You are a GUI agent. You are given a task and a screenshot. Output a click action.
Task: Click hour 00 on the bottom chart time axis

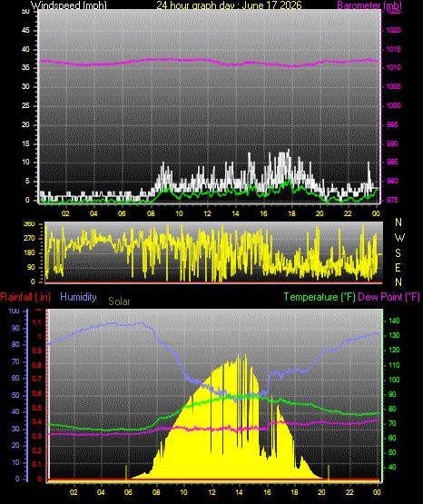click(377, 492)
